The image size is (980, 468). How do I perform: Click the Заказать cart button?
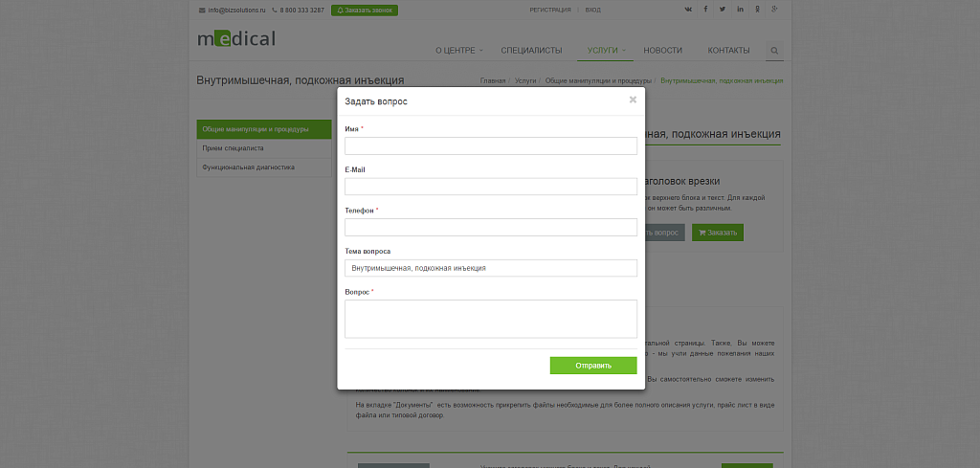718,233
